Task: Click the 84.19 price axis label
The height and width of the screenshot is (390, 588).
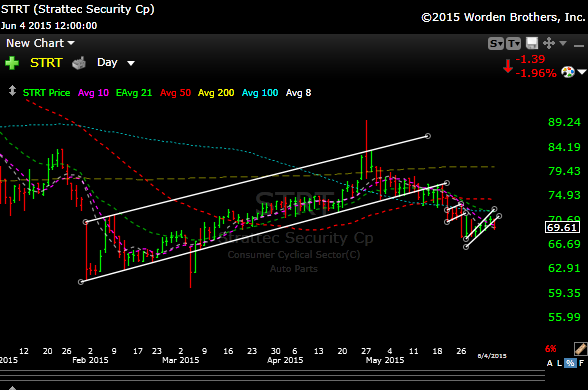Action: pos(564,147)
